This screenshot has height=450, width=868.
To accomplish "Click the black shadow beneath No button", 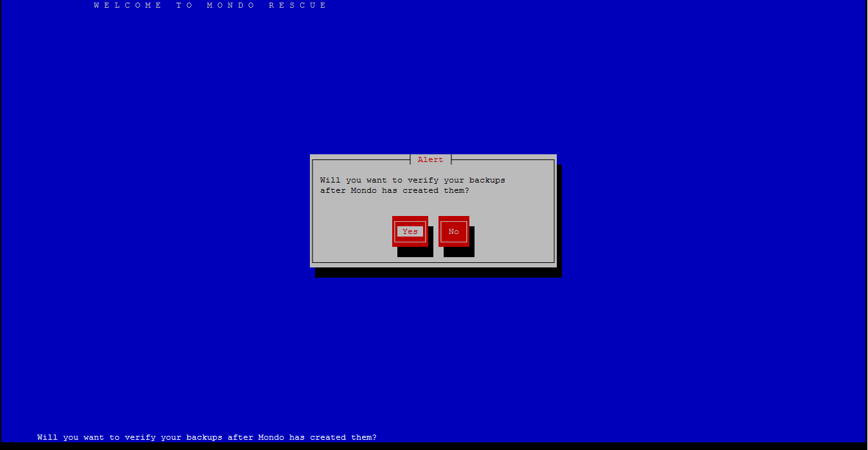I will pyautogui.click(x=458, y=252).
